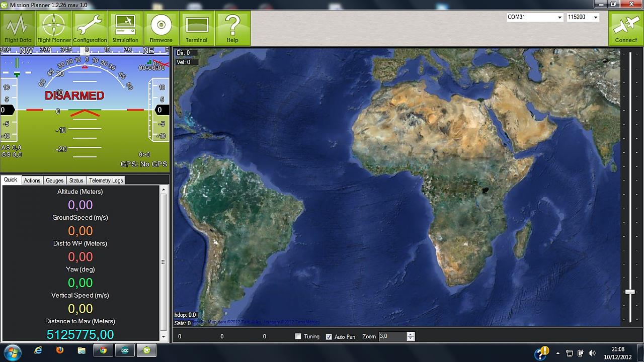Expand the COM31 port dropdown
The width and height of the screenshot is (644, 362).
[x=559, y=17]
